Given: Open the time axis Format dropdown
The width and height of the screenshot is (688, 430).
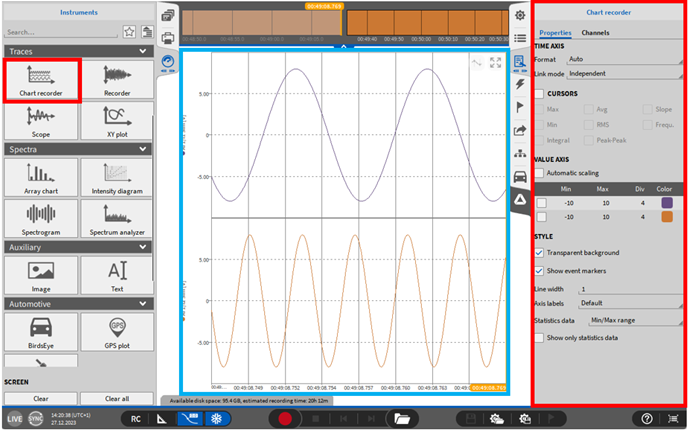Looking at the screenshot, I should 620,59.
